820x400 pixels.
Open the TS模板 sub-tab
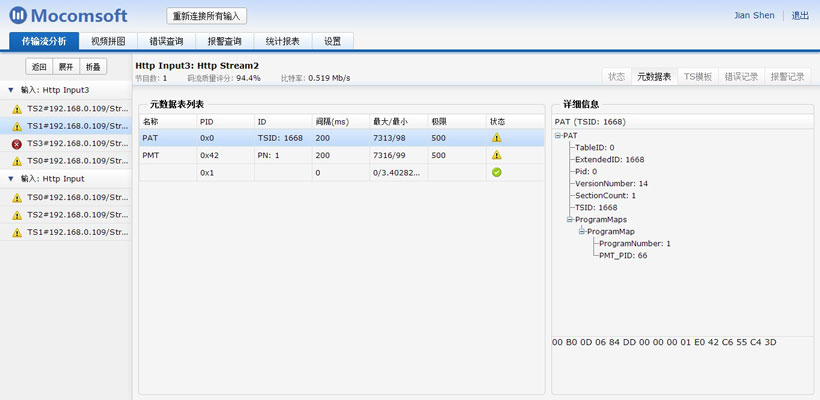point(698,76)
